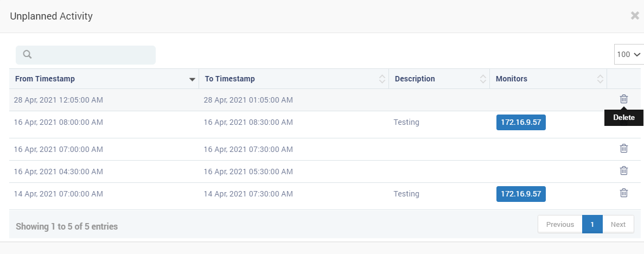The width and height of the screenshot is (644, 254).
Task: Sort by From Timestamp column arrow
Action: [x=192, y=79]
